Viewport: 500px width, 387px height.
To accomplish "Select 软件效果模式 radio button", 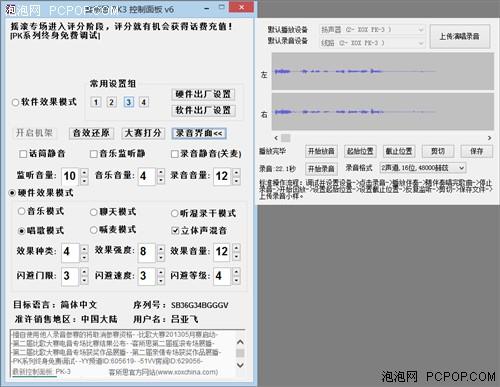I will click(15, 102).
